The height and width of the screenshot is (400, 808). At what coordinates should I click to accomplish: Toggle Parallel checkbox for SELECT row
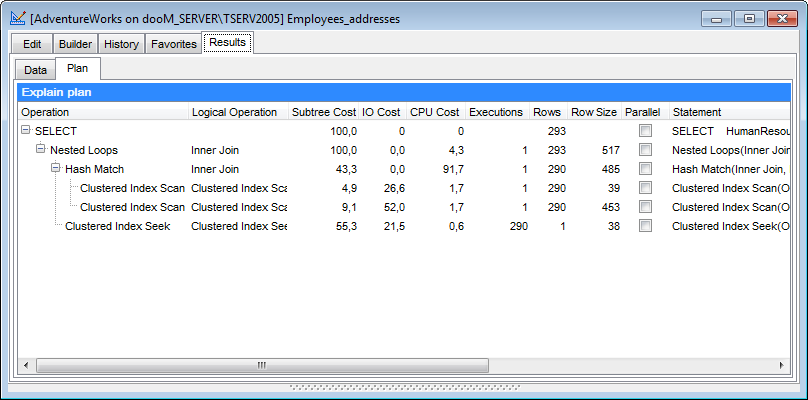click(x=646, y=131)
